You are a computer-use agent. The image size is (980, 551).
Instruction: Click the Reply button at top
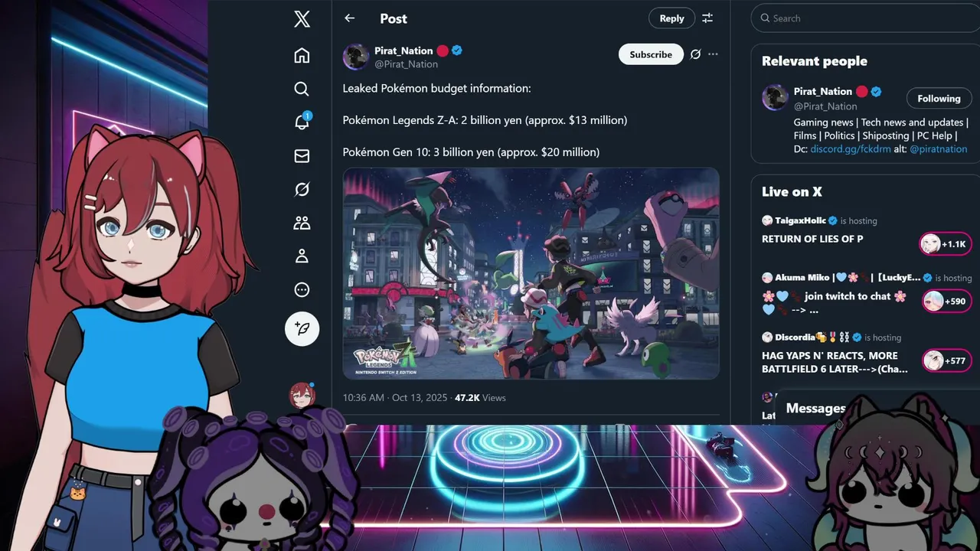(671, 18)
